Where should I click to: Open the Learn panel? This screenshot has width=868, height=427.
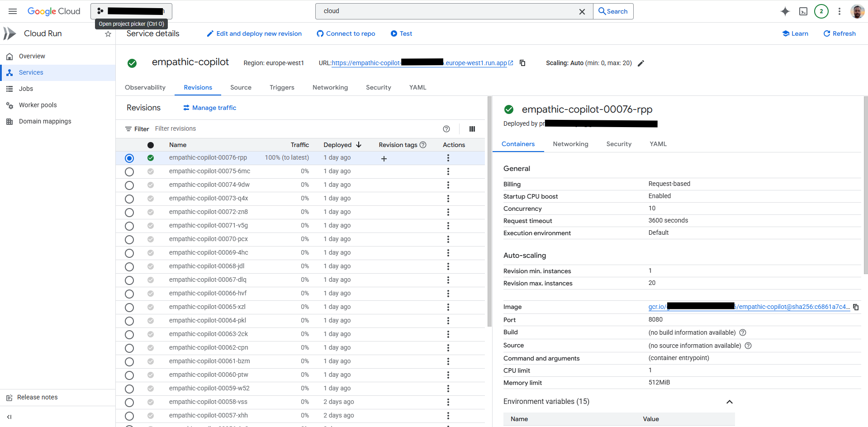[x=795, y=33]
